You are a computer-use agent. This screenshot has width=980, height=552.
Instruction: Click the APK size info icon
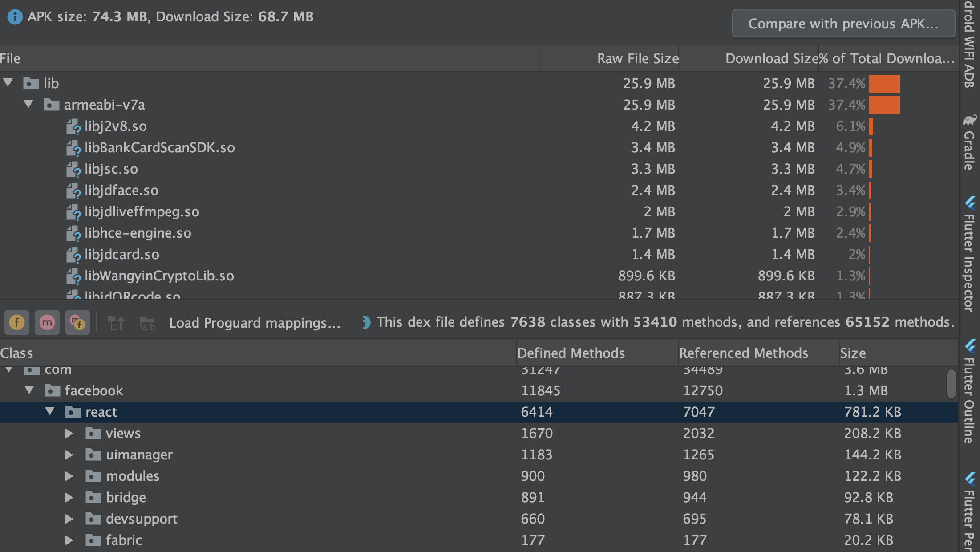click(x=15, y=17)
